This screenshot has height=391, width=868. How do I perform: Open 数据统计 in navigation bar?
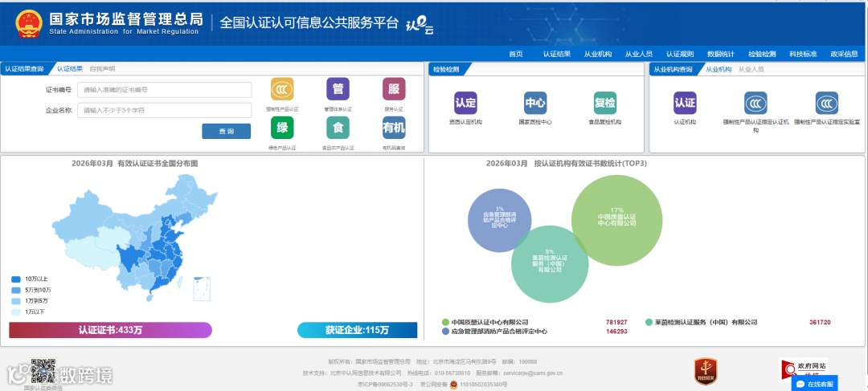720,55
